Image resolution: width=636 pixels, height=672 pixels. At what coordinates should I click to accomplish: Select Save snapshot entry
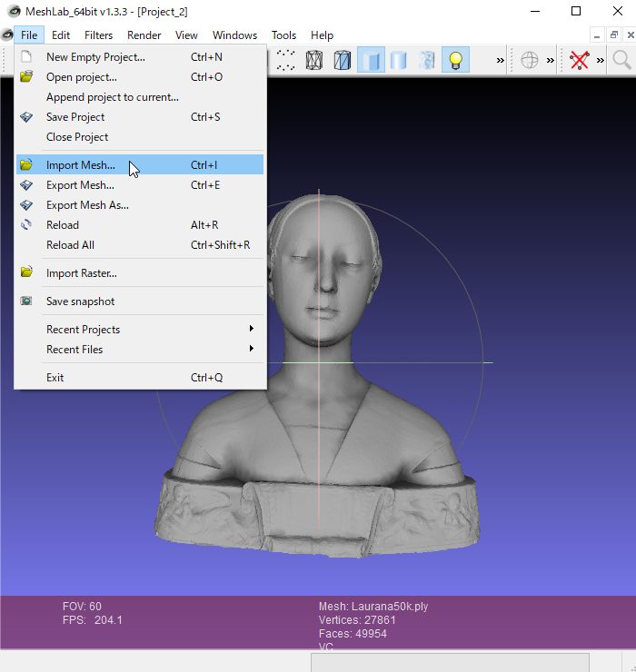[140, 301]
